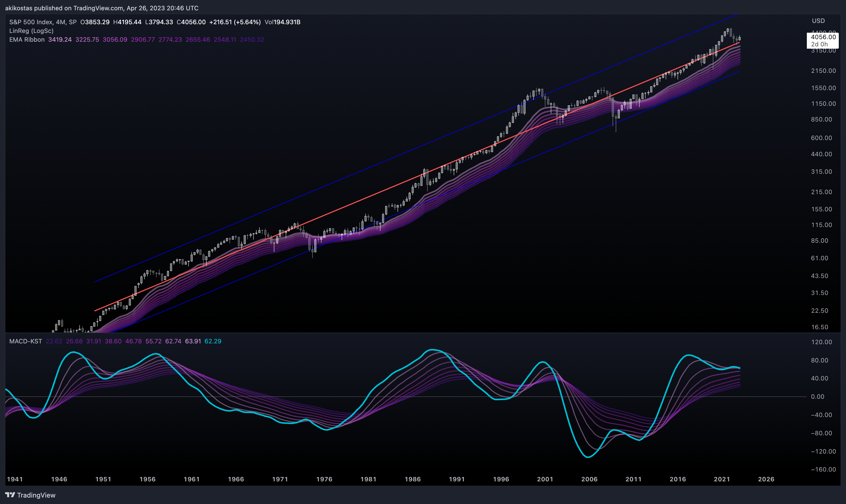
Task: Click the current price tag 4056.00 on axis
Action: pyautogui.click(x=823, y=37)
